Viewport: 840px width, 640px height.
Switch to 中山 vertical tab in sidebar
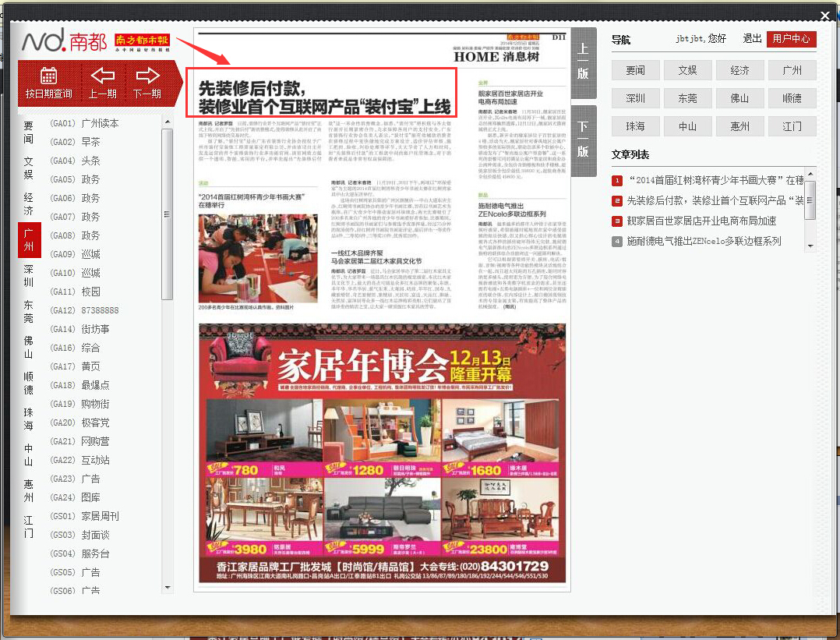(x=28, y=455)
